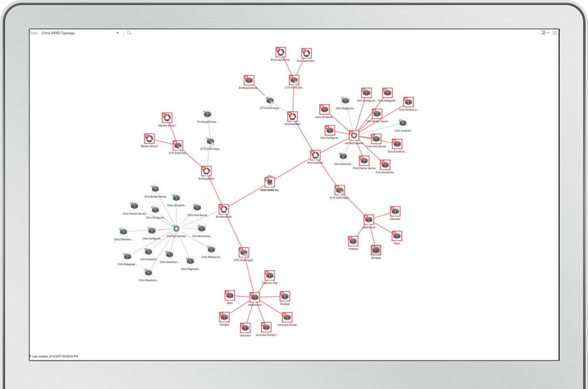Select the red EnvBxaxdConnec... connection node
Image resolution: width=588 pixels, height=389 pixels.
249,80
